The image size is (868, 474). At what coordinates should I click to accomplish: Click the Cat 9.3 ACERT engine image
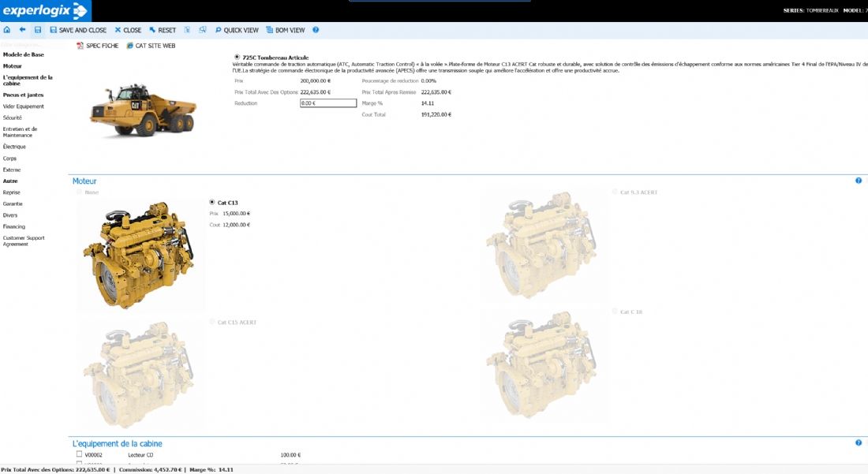543,245
